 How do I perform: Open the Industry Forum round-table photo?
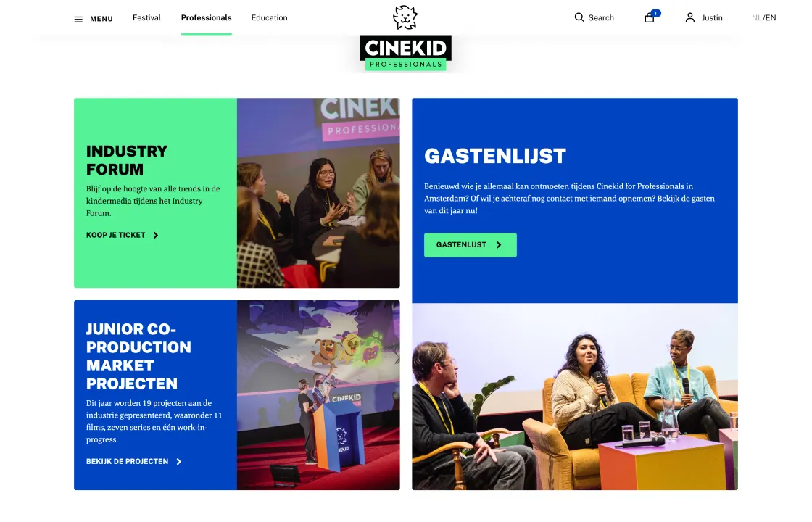tap(318, 193)
